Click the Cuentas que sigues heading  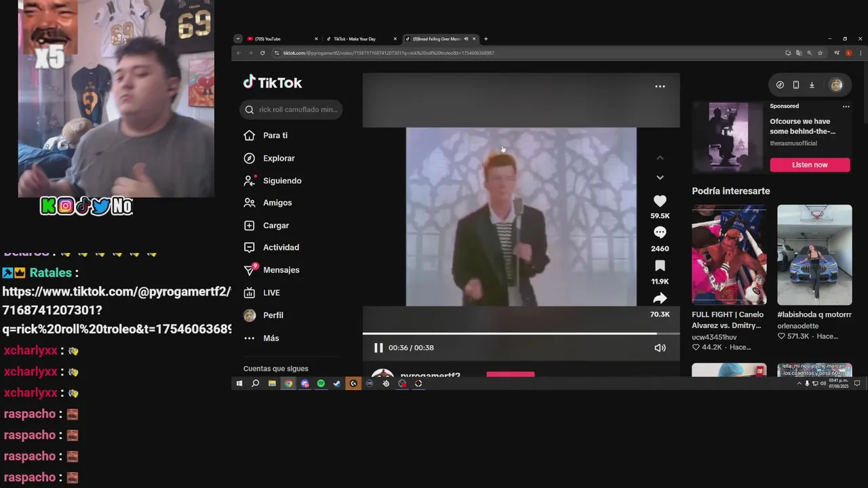coord(276,369)
